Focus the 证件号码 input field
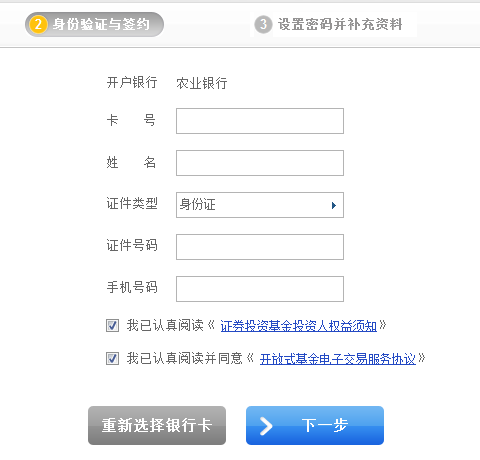 [x=260, y=247]
